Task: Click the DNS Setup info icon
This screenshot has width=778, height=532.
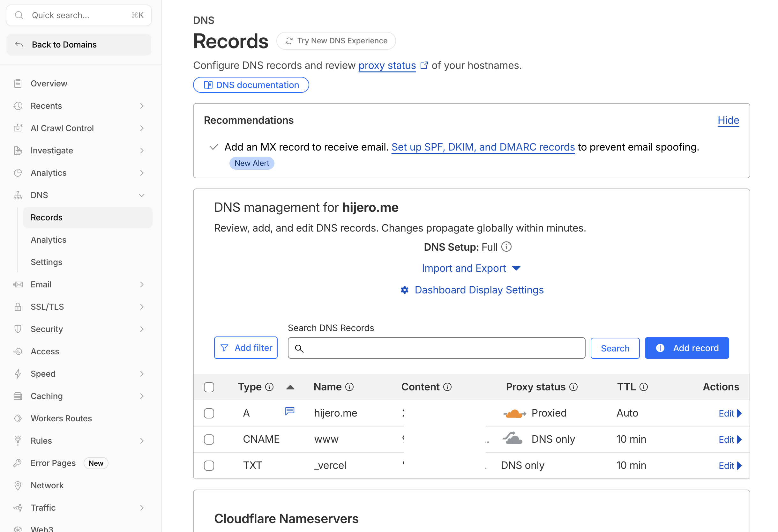Action: [x=506, y=247]
